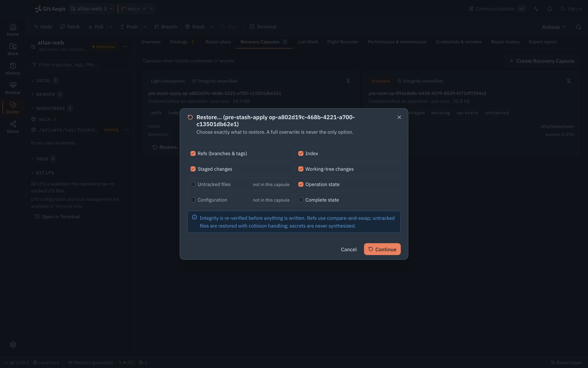Uncheck Refs (branches & tags)
The image size is (588, 368).
[193, 153]
